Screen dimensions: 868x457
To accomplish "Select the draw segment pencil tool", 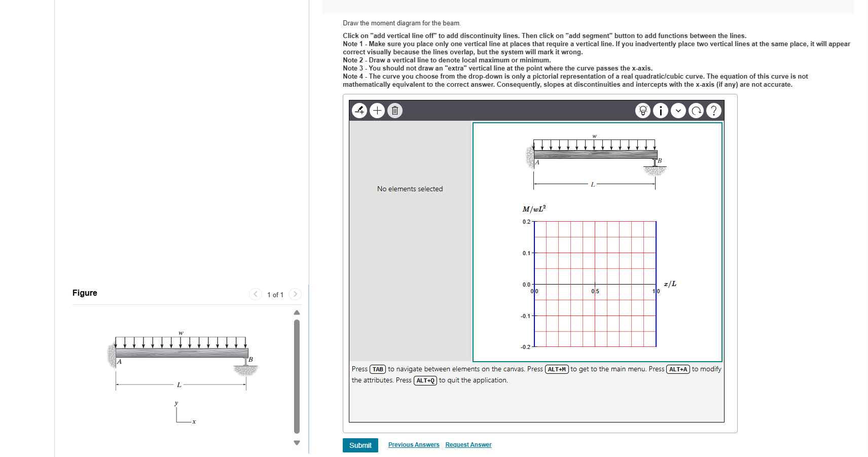I will (359, 111).
